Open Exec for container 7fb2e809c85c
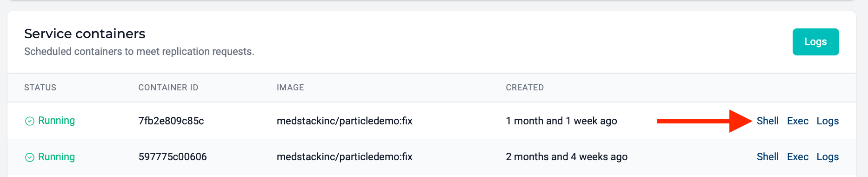Viewport: 868px width, 177px height. pyautogui.click(x=798, y=121)
